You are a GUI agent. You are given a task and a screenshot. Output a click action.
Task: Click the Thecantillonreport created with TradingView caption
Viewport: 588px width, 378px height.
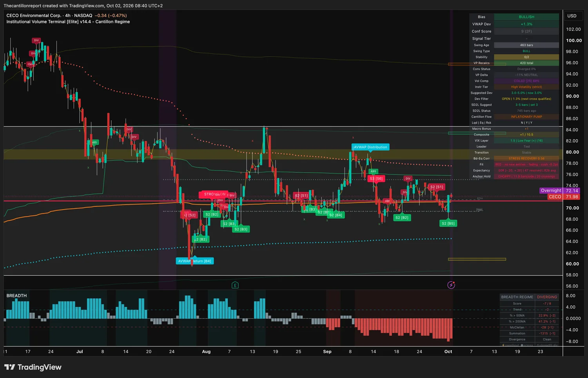pos(83,6)
